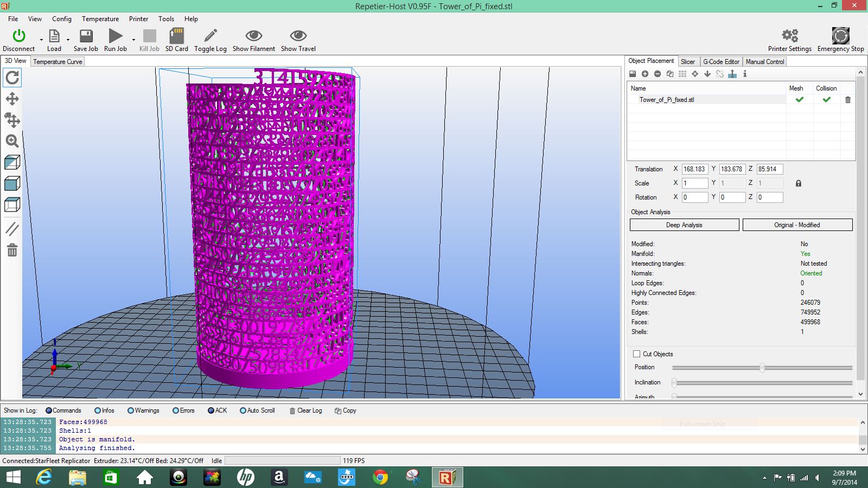Toggle the Warnings log filter

pos(131,410)
